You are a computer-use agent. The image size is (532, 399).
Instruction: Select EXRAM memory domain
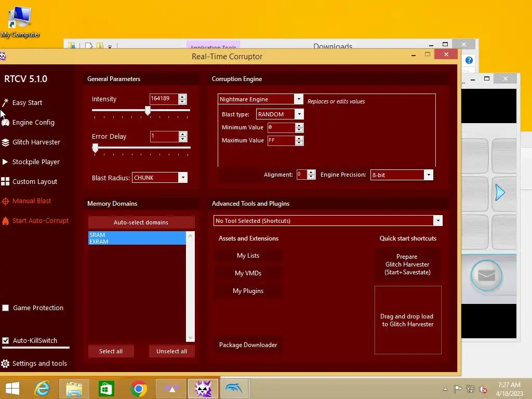coord(137,242)
